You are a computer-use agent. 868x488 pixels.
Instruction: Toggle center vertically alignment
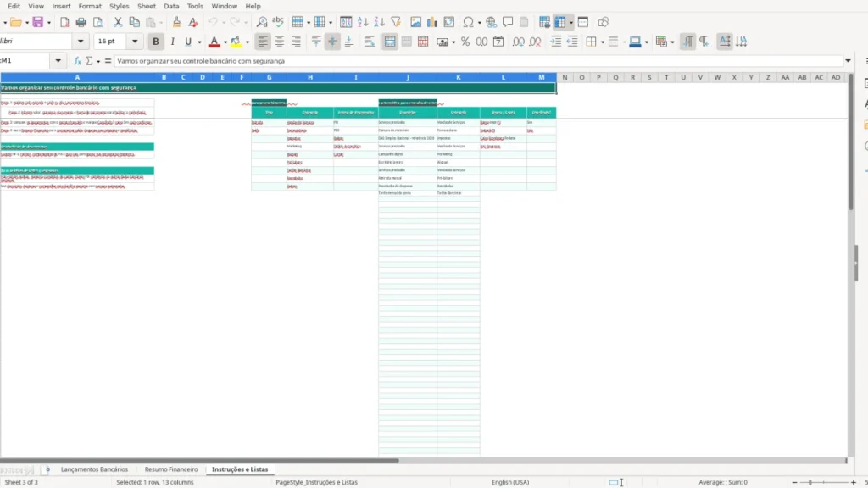[332, 42]
